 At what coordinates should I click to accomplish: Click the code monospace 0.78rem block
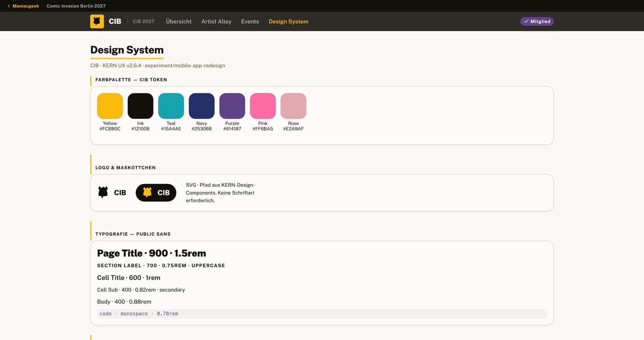pyautogui.click(x=322, y=314)
